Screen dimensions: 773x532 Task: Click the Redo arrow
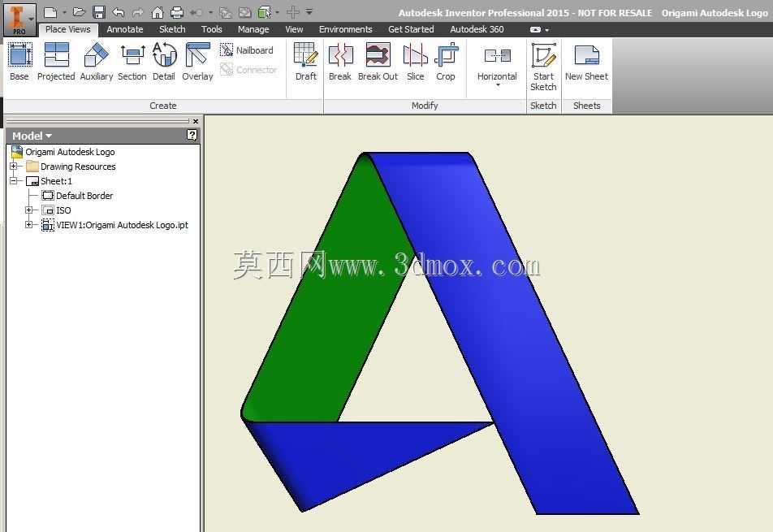coord(137,12)
